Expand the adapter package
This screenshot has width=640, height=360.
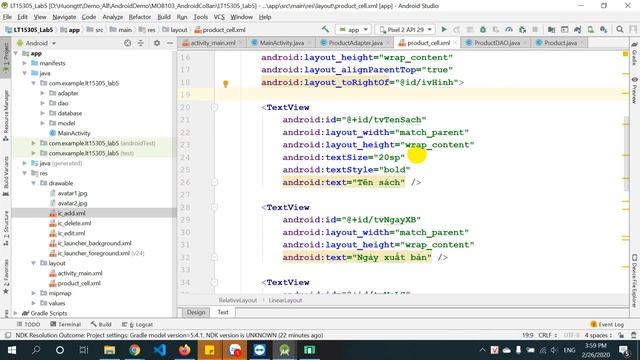[x=42, y=93]
